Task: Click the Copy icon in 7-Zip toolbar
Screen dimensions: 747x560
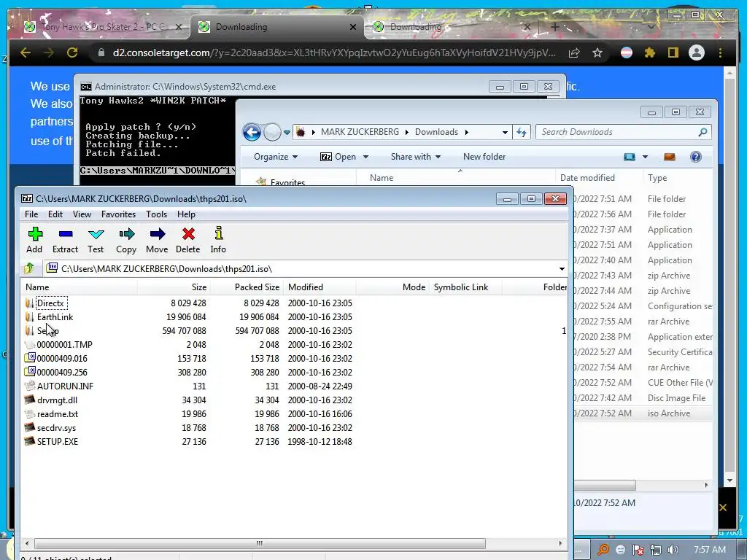Action: [x=126, y=234]
